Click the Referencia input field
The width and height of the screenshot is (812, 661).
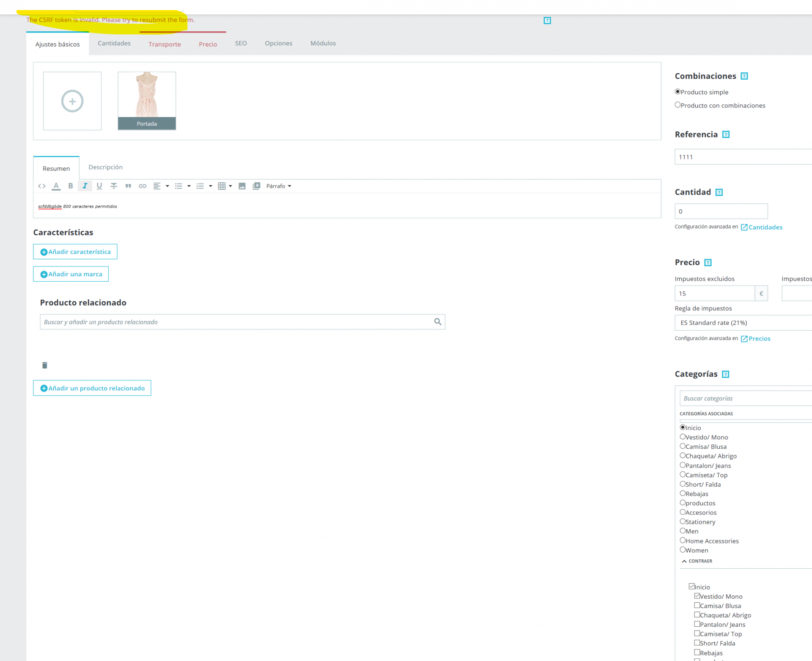pyautogui.click(x=742, y=157)
